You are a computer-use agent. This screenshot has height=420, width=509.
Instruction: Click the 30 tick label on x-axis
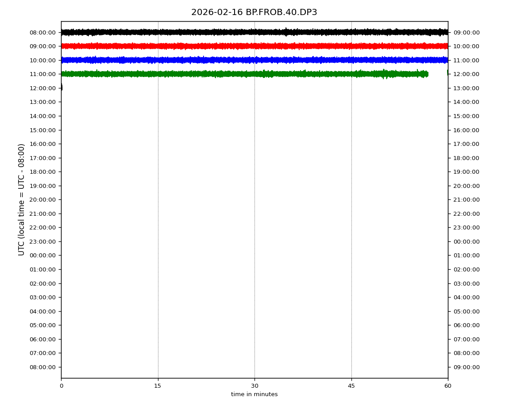click(x=254, y=386)
